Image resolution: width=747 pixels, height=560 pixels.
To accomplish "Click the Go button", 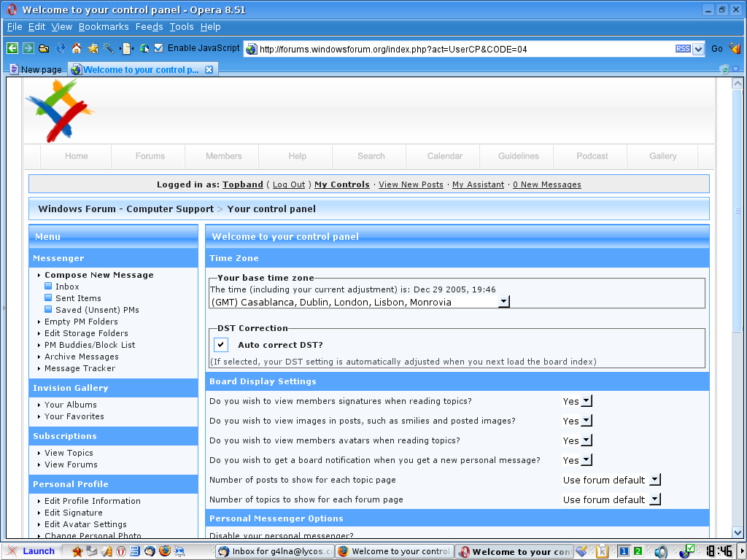I will click(716, 49).
